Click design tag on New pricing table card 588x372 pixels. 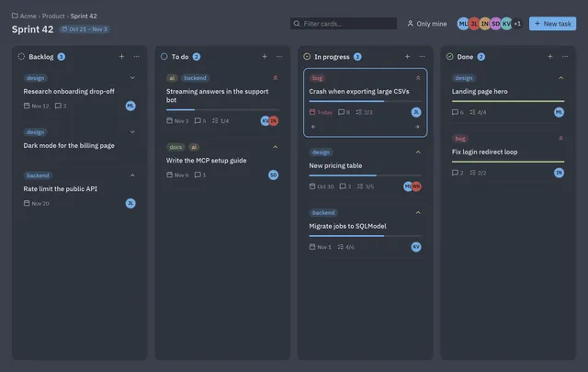321,152
